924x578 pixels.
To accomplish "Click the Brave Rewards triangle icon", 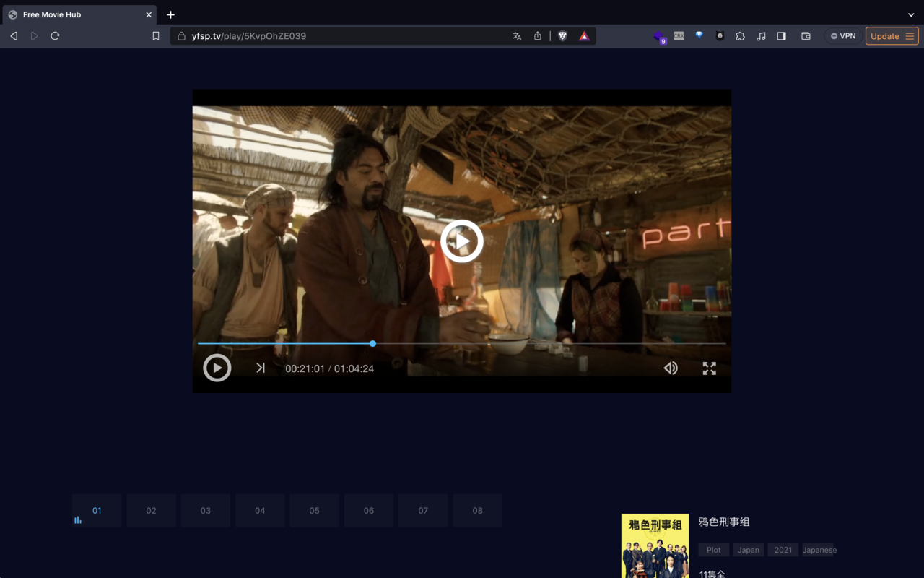I will [x=584, y=36].
